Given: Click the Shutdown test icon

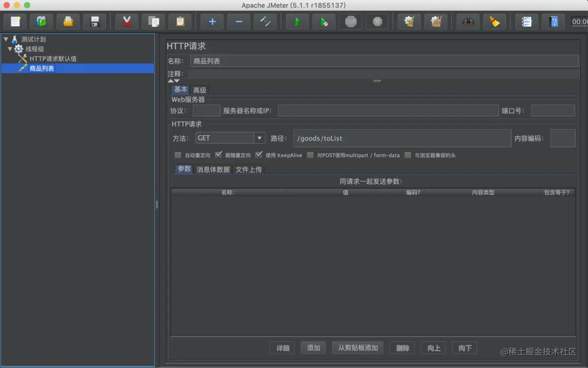Looking at the screenshot, I should (x=377, y=21).
